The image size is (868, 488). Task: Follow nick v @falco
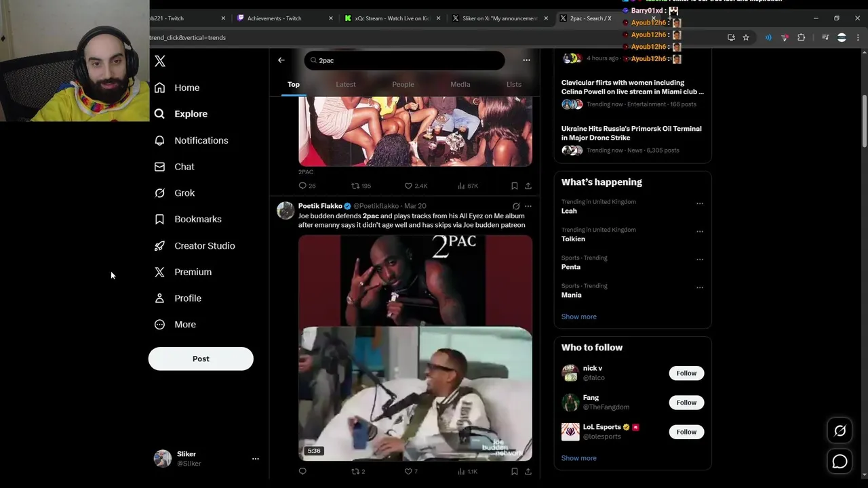click(686, 373)
